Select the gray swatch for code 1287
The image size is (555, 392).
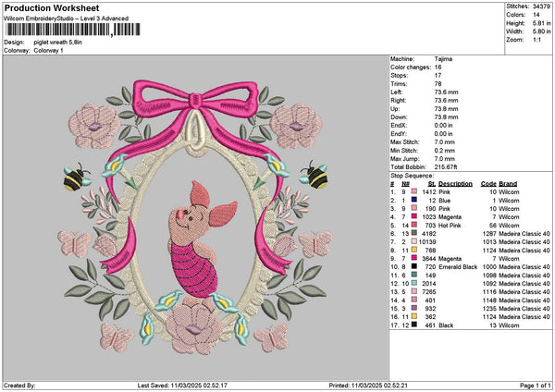(x=414, y=233)
